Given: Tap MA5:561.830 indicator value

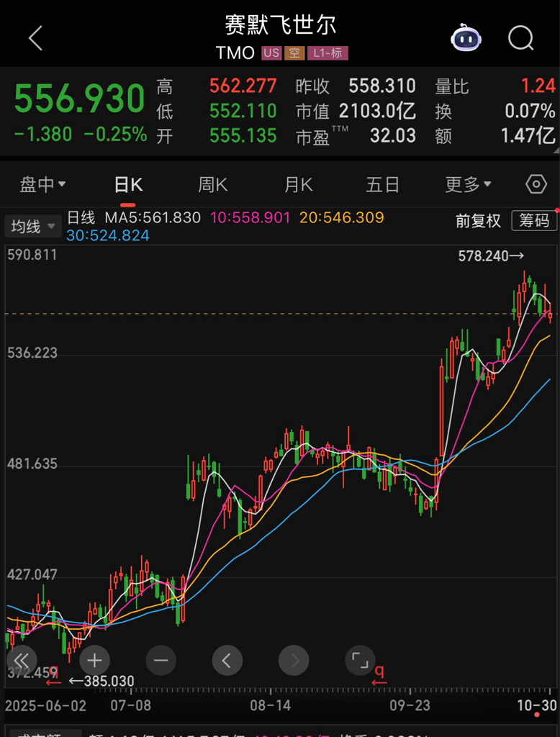Looking at the screenshot, I should [x=153, y=217].
